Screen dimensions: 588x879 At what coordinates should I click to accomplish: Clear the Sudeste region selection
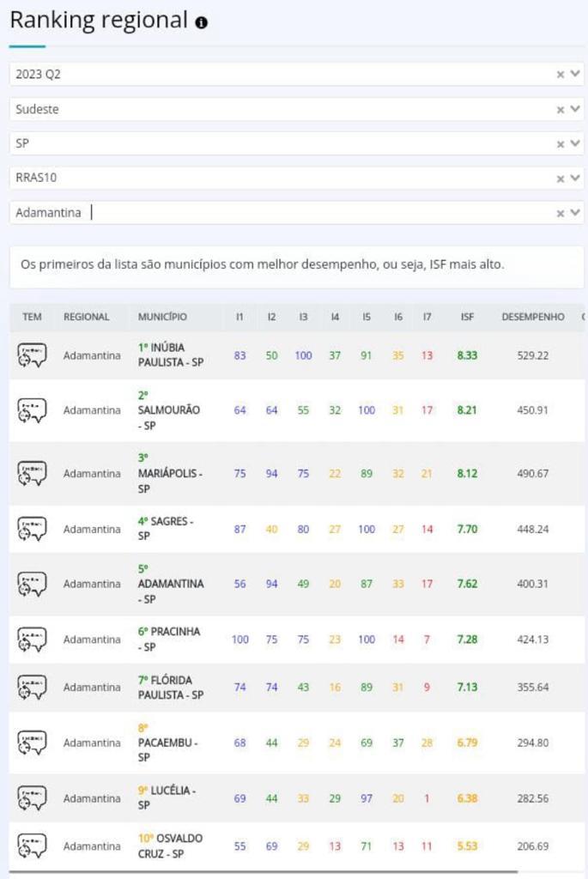(x=561, y=110)
